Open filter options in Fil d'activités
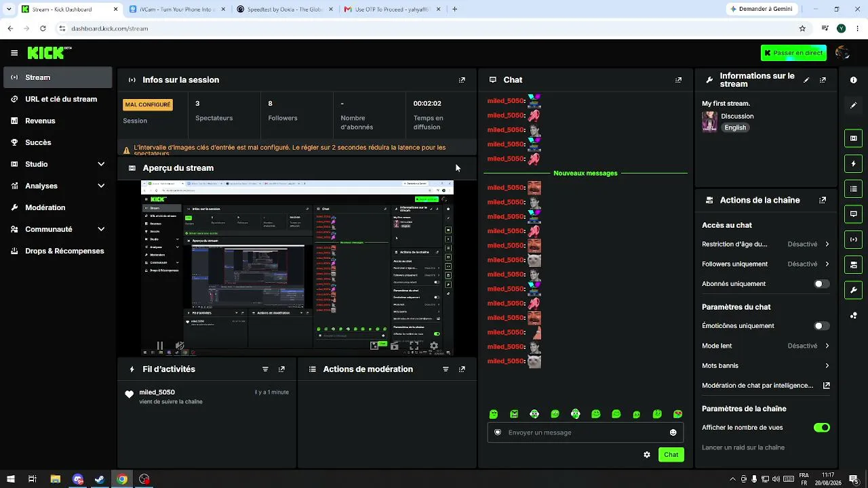This screenshot has width=868, height=488. (x=265, y=369)
